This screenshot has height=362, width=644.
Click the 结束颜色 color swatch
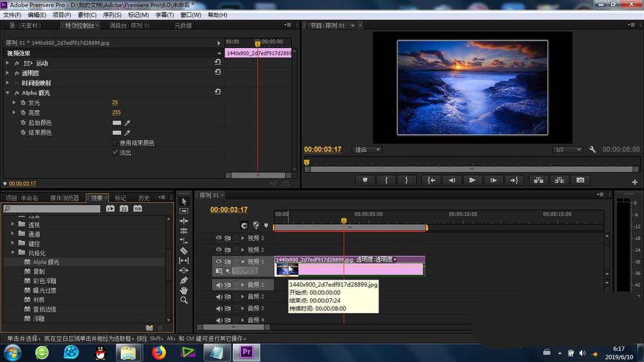click(x=117, y=133)
